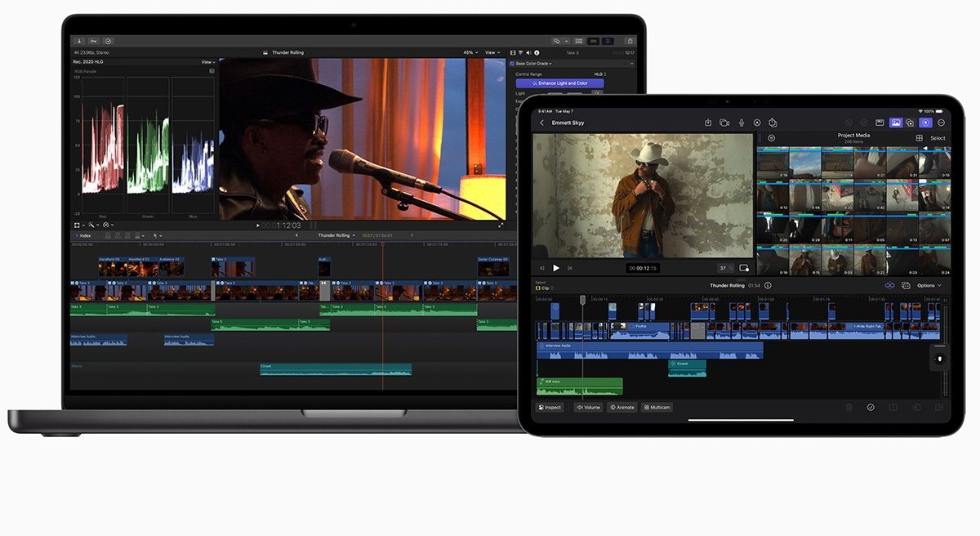Switch to the color inspector tab icon
Screen dimensions: 980x536
click(520, 53)
